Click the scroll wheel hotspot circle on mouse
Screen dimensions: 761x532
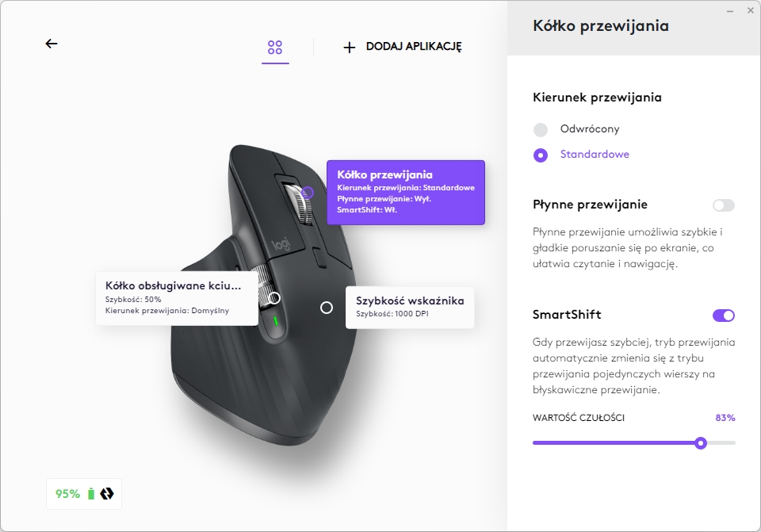tap(308, 193)
